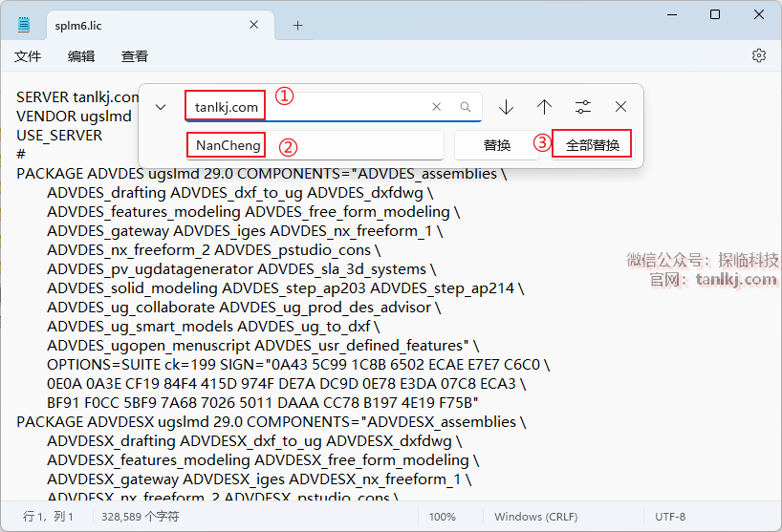Go to next match with down arrow
Viewport: 782px width, 532px height.
(506, 107)
